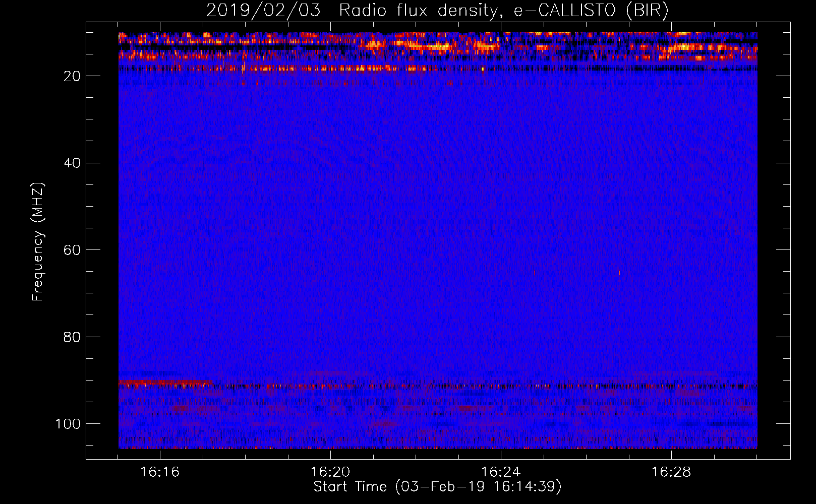
Task: Click the 'Start Time' x-axis title
Action: tap(350, 487)
